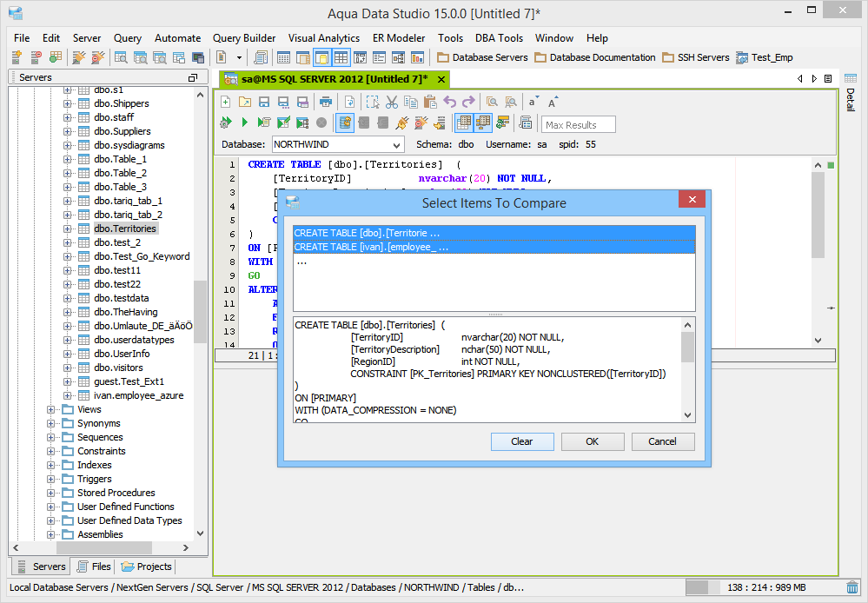Click the Register Server icon in main toolbar

(x=16, y=57)
